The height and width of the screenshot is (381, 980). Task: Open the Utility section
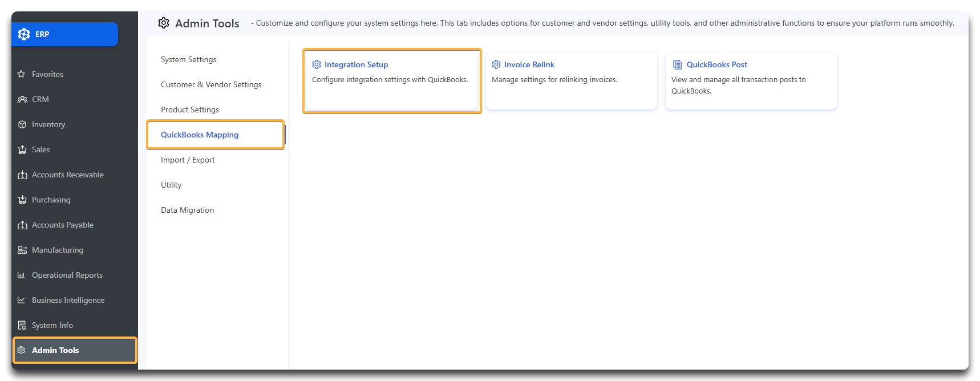171,185
